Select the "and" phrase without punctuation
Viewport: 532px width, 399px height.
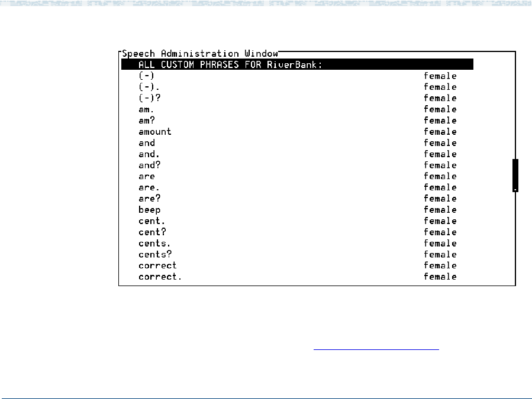tap(297, 142)
